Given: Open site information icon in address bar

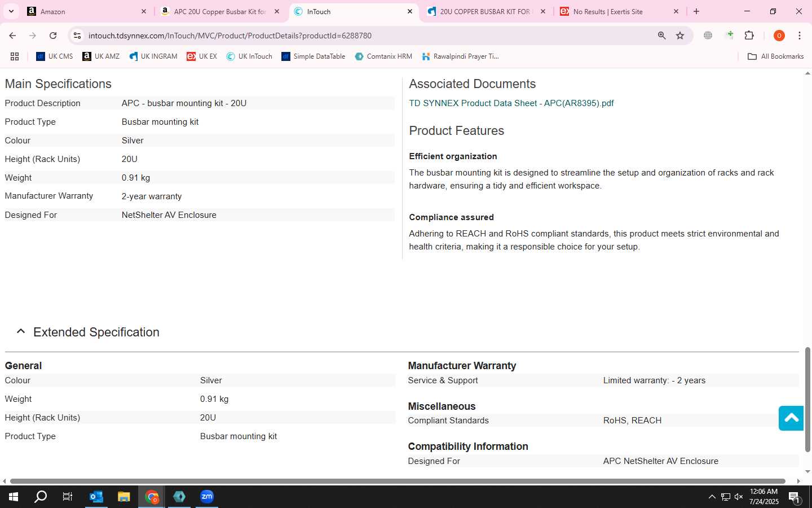Looking at the screenshot, I should pyautogui.click(x=77, y=36).
